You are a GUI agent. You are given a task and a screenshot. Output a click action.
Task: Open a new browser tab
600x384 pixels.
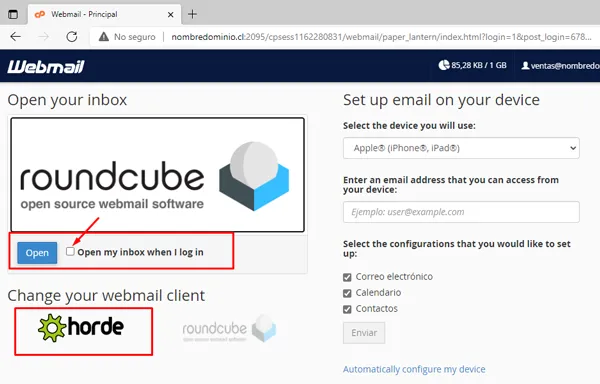pos(192,15)
